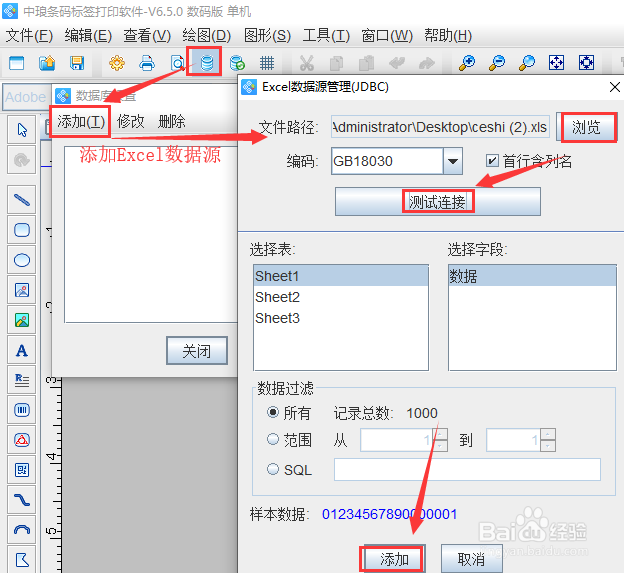Select Sheet2 in table list
The image size is (624, 573).
341,297
